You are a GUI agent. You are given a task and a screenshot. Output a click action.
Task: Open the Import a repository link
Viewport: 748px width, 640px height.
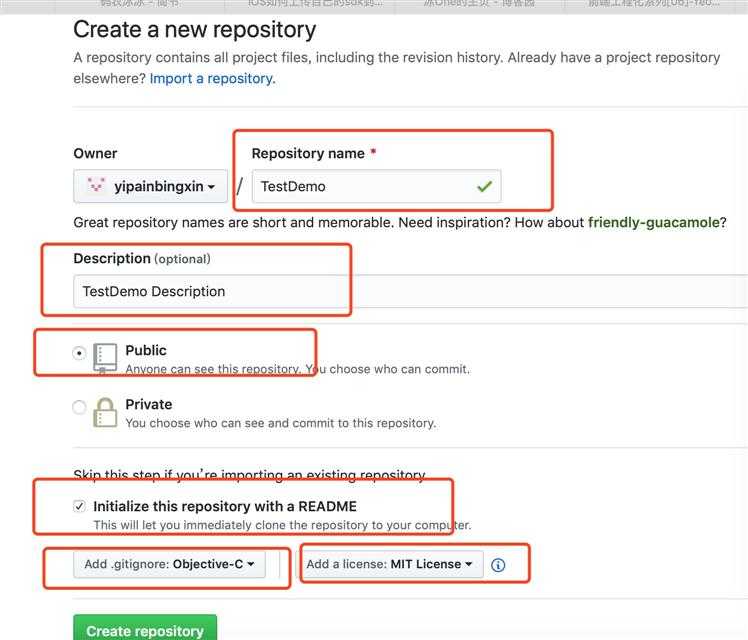[210, 78]
